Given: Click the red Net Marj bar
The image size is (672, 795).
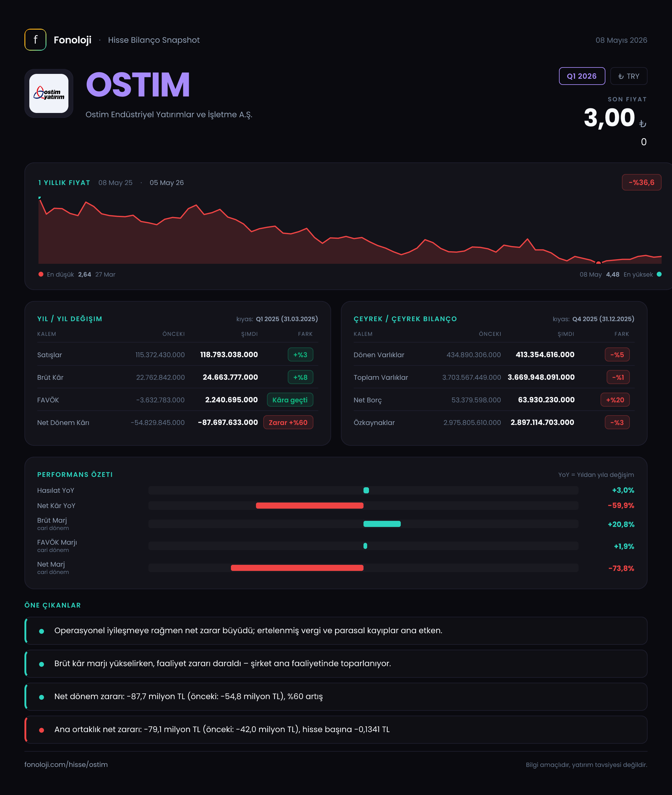Looking at the screenshot, I should tap(297, 568).
